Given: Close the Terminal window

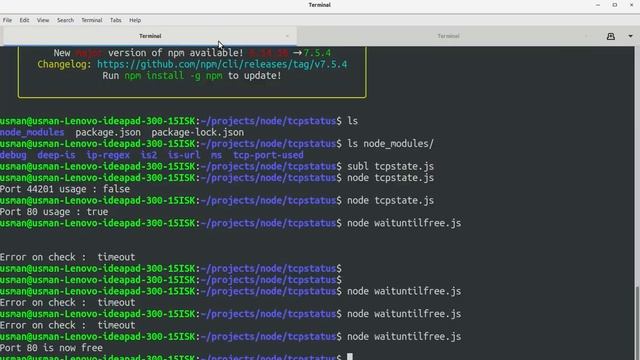Looking at the screenshot, I should (631, 5).
